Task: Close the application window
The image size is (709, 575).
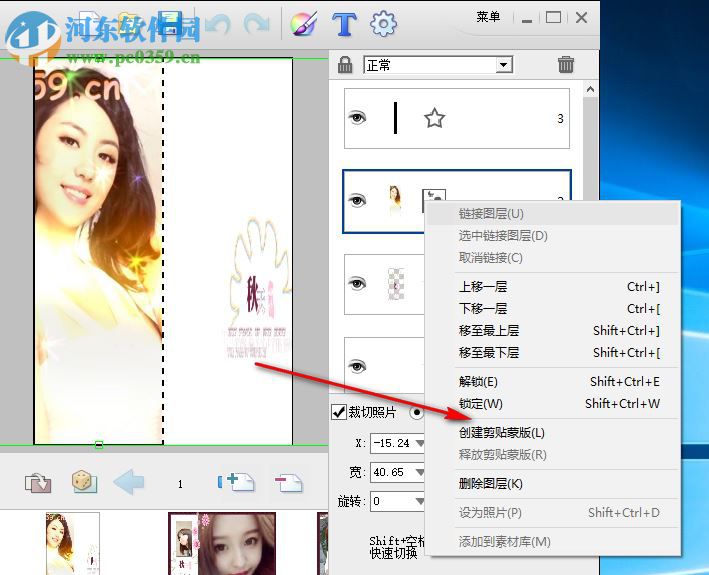Action: click(x=581, y=18)
